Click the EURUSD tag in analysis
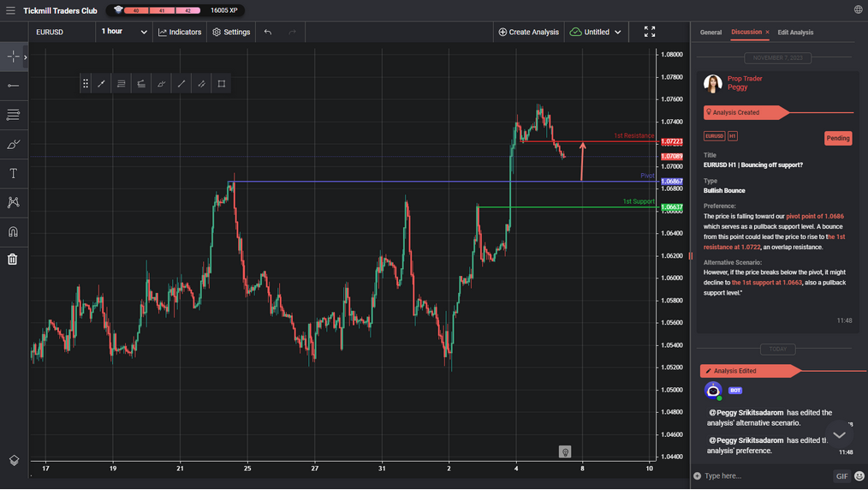 point(714,136)
